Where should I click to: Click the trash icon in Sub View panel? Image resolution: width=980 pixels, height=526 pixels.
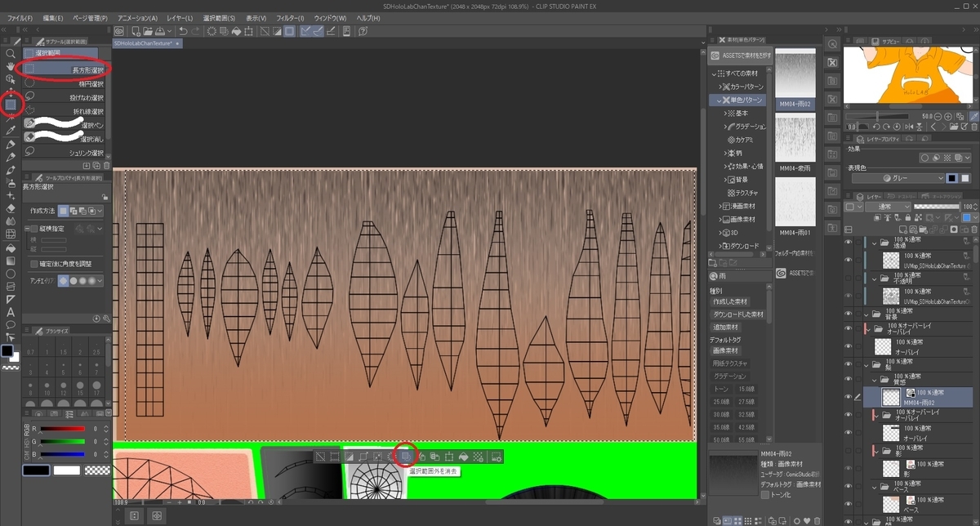click(x=975, y=127)
